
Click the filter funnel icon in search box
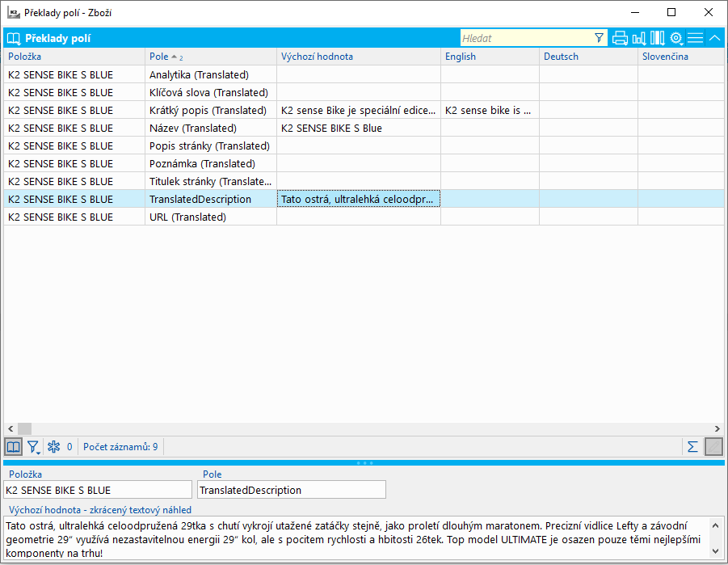click(599, 38)
